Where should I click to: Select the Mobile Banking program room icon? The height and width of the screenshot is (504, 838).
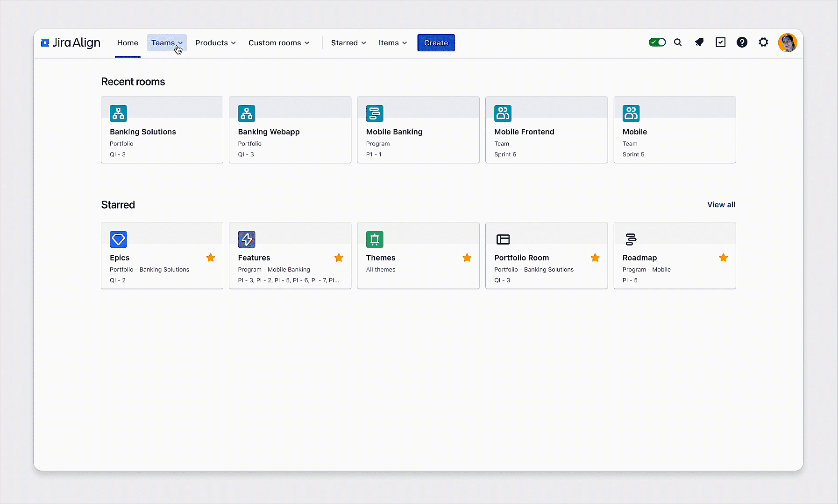pos(375,113)
